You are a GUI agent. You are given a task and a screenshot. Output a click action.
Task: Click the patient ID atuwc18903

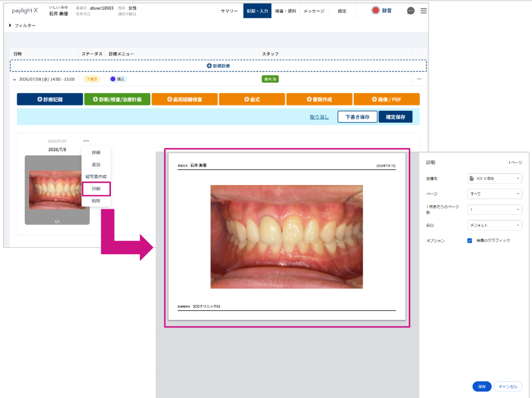[x=101, y=8]
